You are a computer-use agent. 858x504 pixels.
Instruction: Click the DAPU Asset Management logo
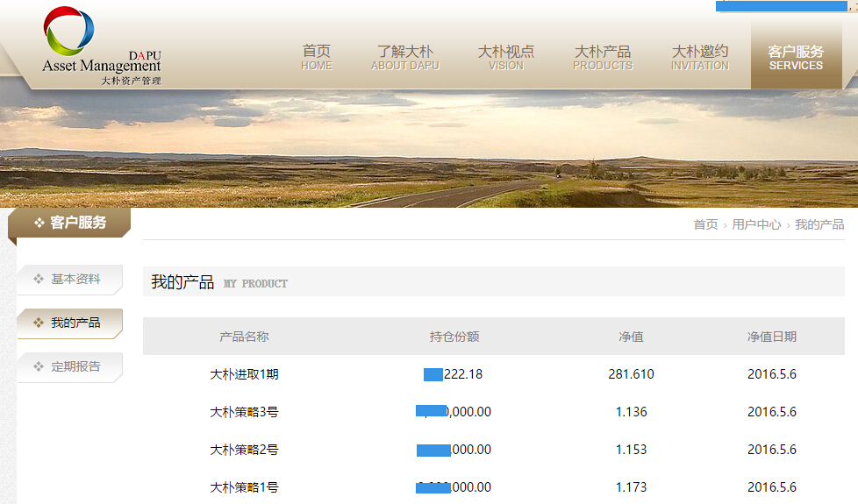click(x=102, y=46)
